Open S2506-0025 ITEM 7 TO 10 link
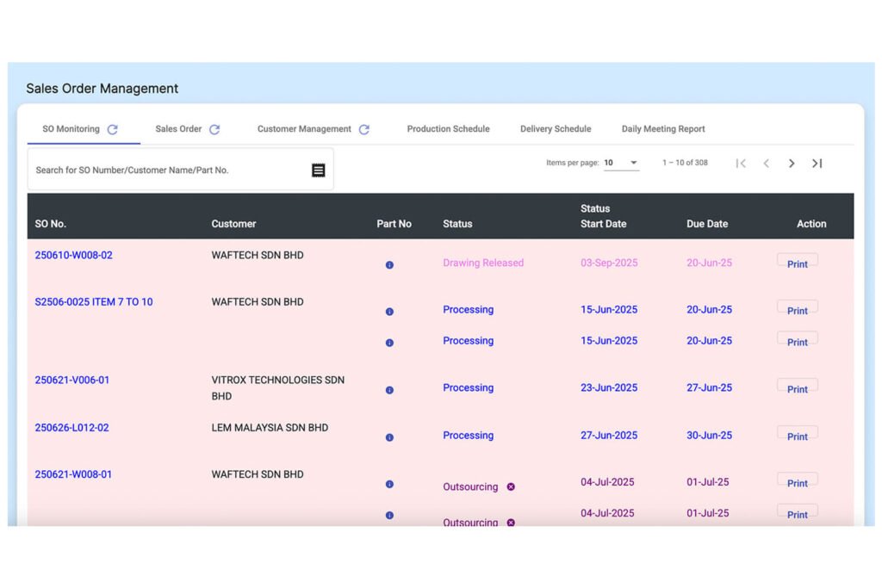This screenshot has width=882, height=588. coord(94,302)
